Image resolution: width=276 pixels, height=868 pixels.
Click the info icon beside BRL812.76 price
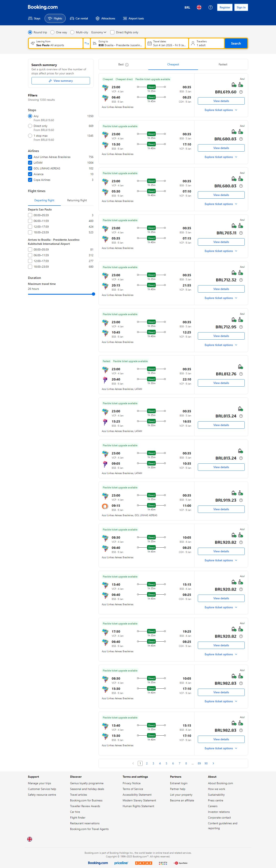coord(241,374)
